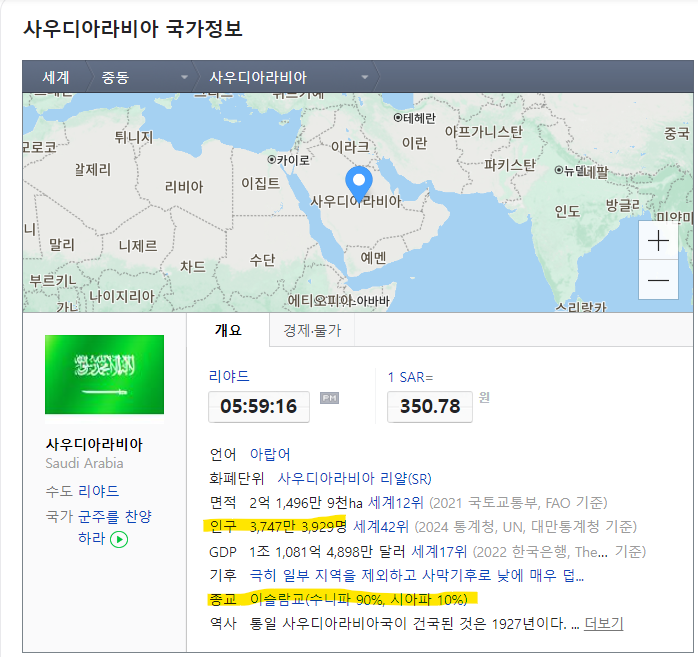698x657 pixels.
Task: Click 세계42위 population ranking link
Action: [x=381, y=527]
